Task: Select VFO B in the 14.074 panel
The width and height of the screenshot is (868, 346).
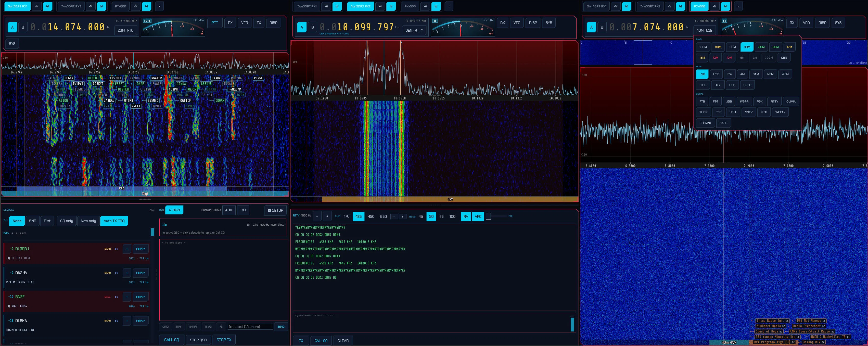Action: click(x=23, y=27)
